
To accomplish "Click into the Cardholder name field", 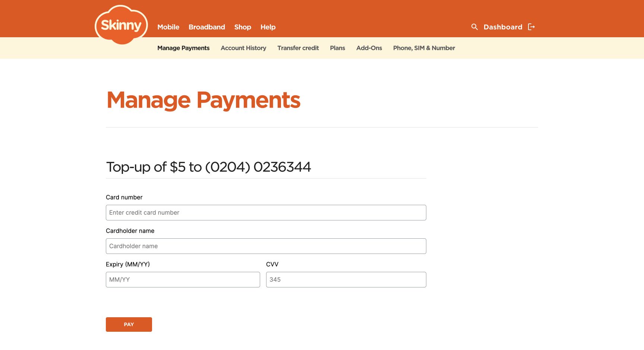I will (x=266, y=246).
